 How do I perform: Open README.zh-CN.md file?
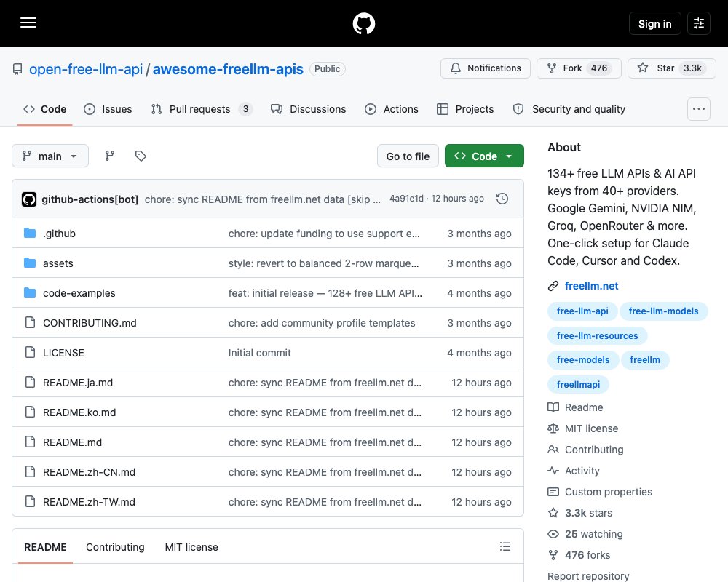(89, 472)
